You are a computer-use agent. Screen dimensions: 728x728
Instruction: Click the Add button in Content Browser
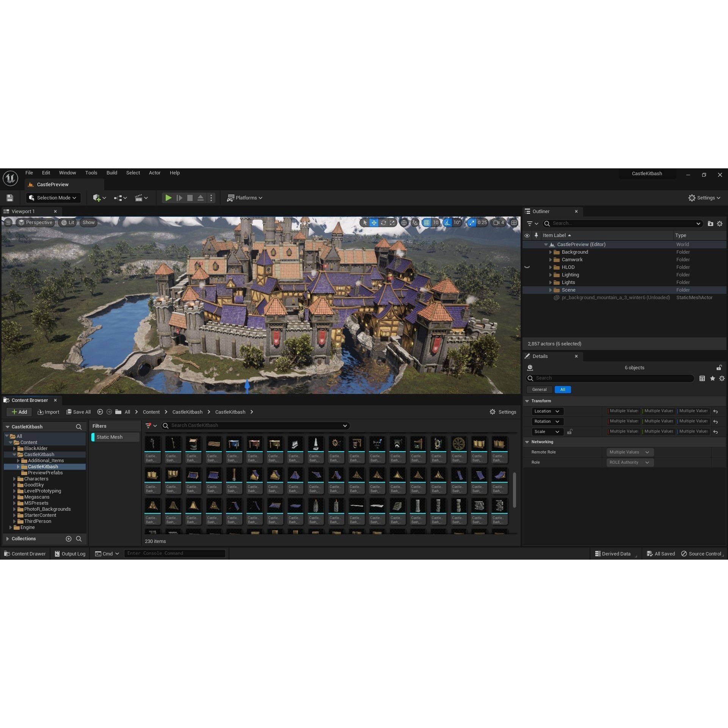tap(19, 412)
